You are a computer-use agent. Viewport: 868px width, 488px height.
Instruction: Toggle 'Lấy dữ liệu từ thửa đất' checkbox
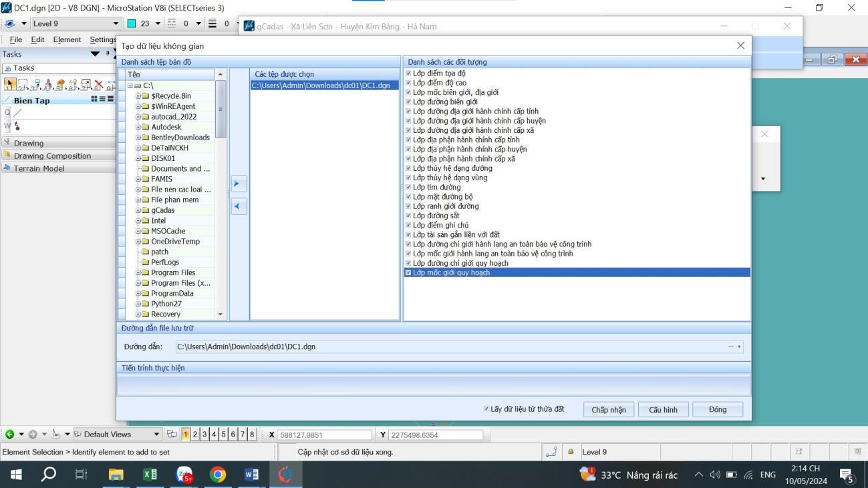click(486, 409)
